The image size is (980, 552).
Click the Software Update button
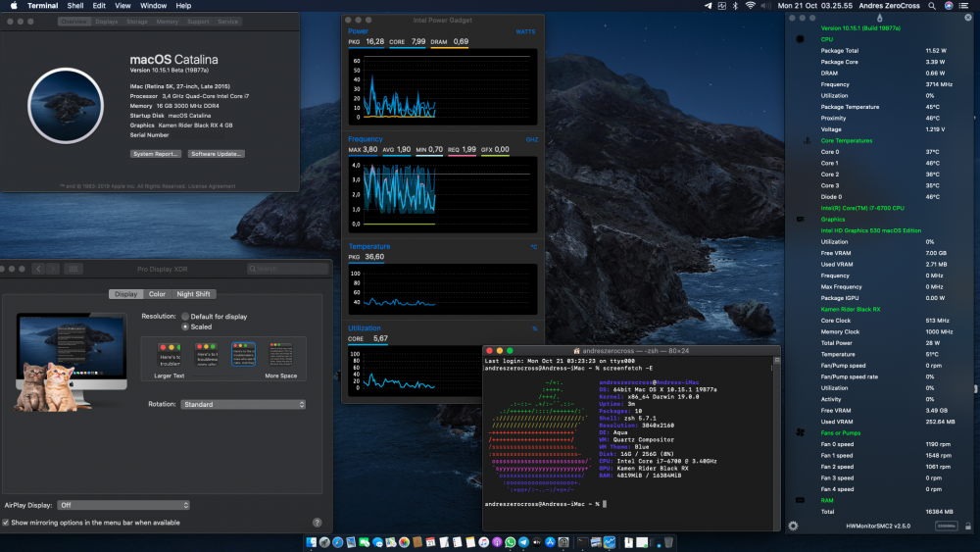click(x=217, y=154)
